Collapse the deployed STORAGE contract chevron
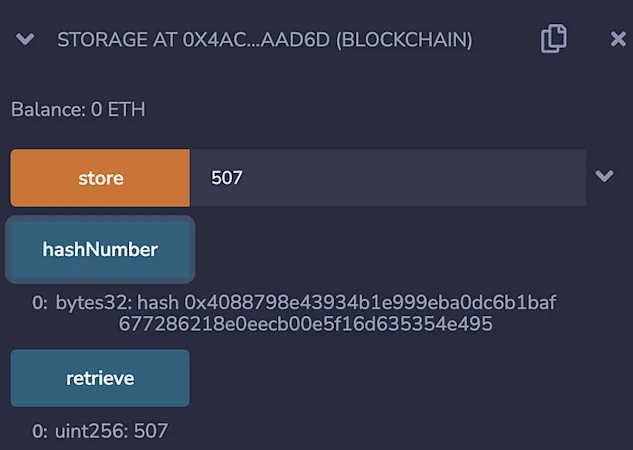The width and height of the screenshot is (633, 450). (25, 39)
